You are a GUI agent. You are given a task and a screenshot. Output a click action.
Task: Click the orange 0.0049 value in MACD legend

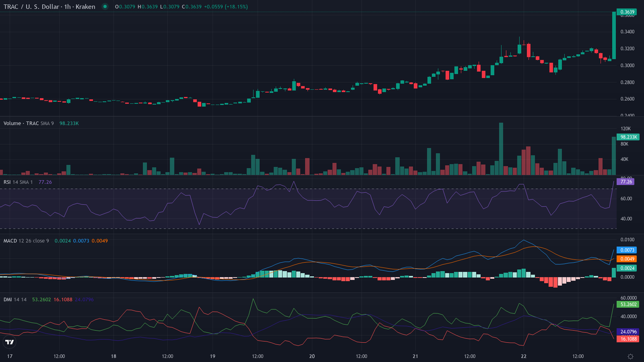pos(100,240)
